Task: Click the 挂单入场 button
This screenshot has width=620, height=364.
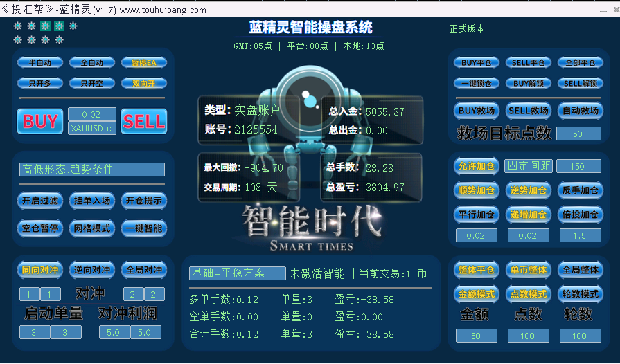Action: (91, 201)
